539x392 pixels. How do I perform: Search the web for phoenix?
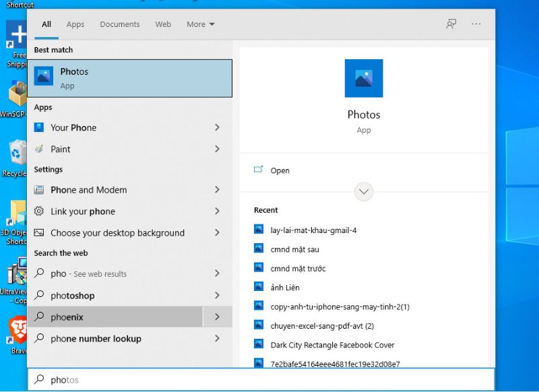115,317
